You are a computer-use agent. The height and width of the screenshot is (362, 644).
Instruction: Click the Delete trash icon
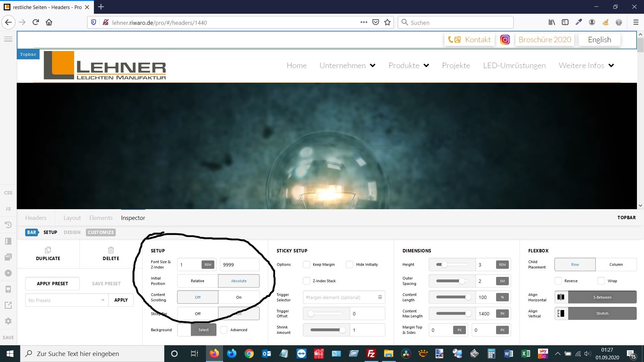tap(111, 250)
